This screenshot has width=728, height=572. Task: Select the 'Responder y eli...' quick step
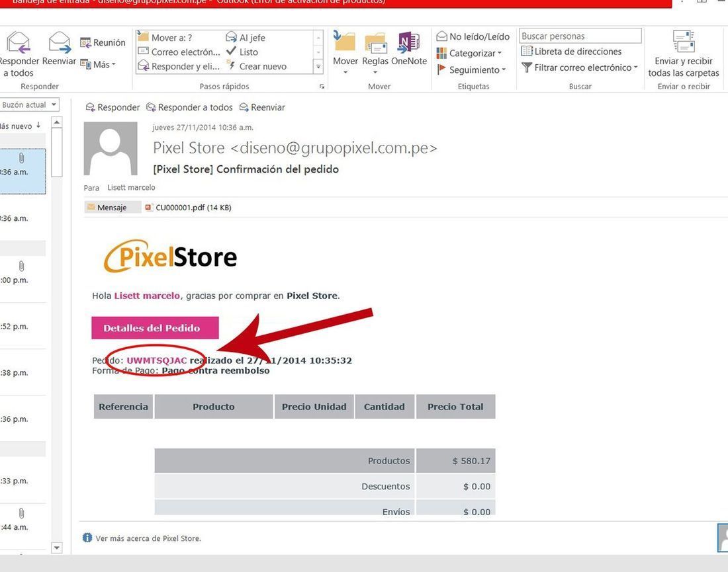[179, 66]
